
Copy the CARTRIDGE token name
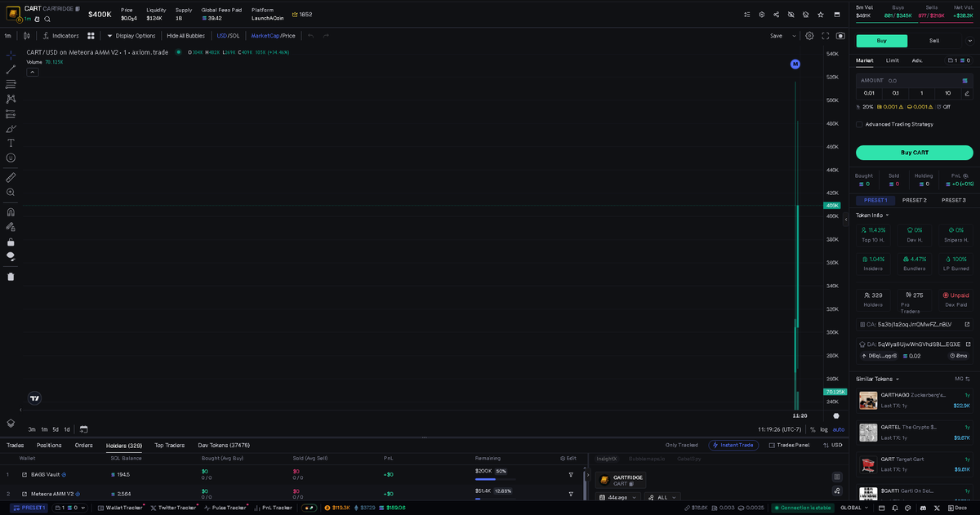pos(78,8)
